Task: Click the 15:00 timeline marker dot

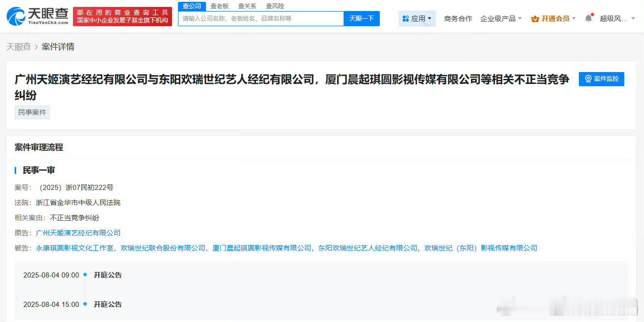Action: tap(85, 304)
